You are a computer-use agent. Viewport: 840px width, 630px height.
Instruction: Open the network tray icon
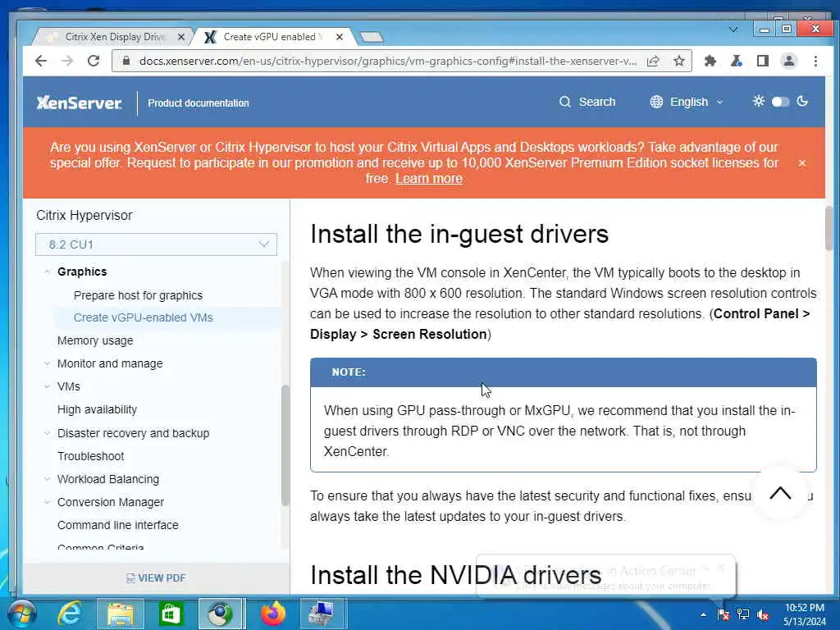(743, 614)
